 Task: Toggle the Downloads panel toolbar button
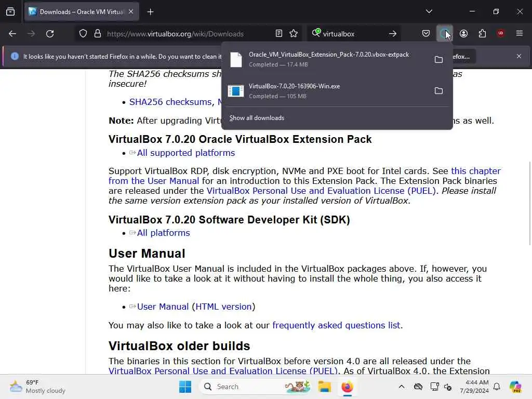(444, 34)
